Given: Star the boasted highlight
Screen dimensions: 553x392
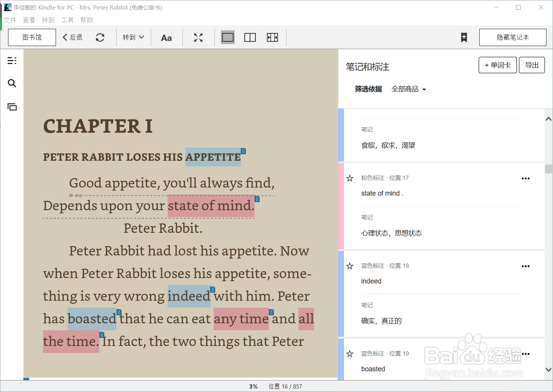Looking at the screenshot, I should (350, 354).
